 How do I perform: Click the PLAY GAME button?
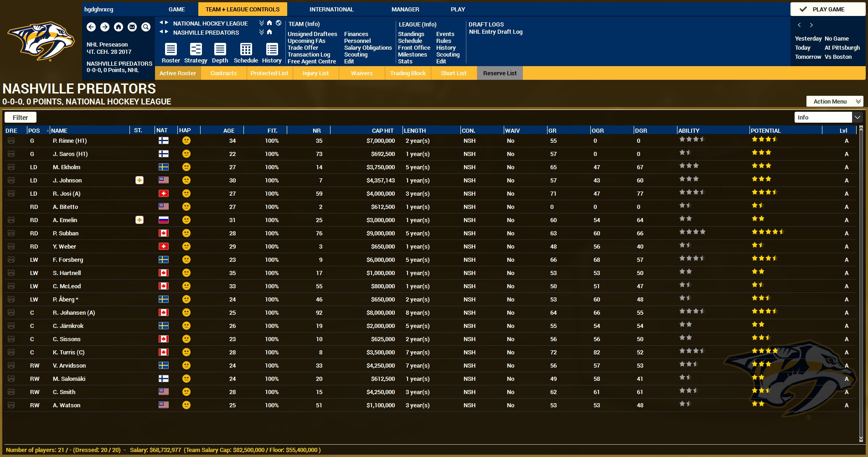tap(828, 9)
